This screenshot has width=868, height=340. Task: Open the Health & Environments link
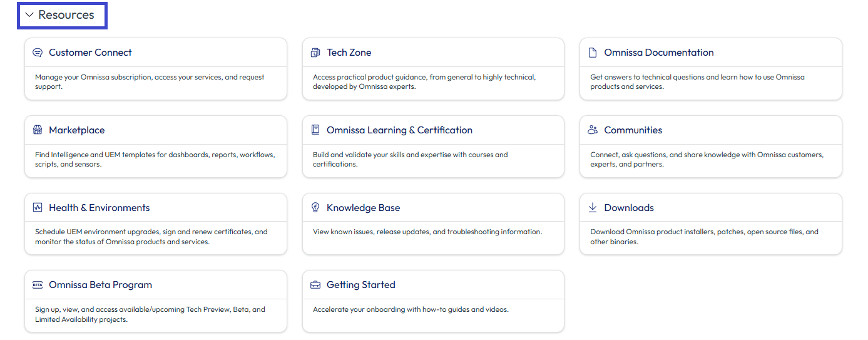click(x=99, y=208)
